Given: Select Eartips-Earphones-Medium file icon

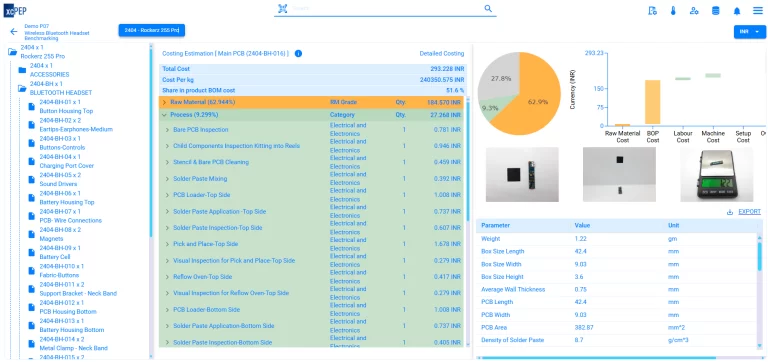Looking at the screenshot, I should [x=32, y=124].
